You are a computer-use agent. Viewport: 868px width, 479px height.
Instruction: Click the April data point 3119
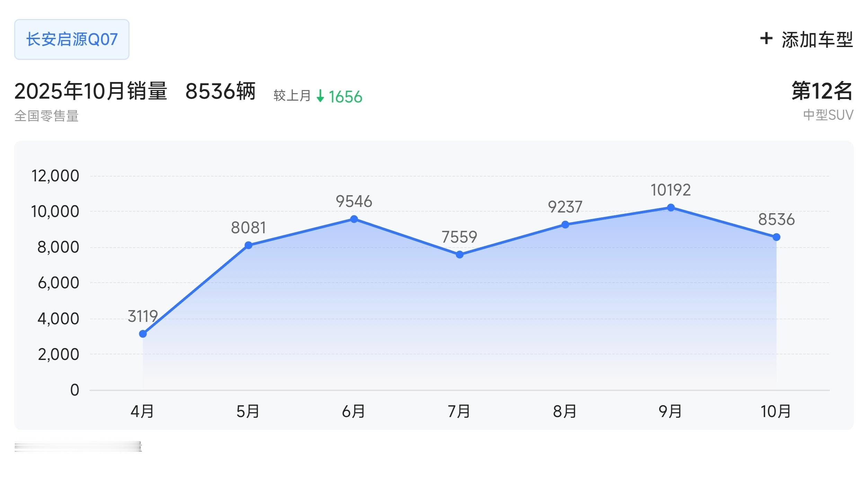[143, 334]
